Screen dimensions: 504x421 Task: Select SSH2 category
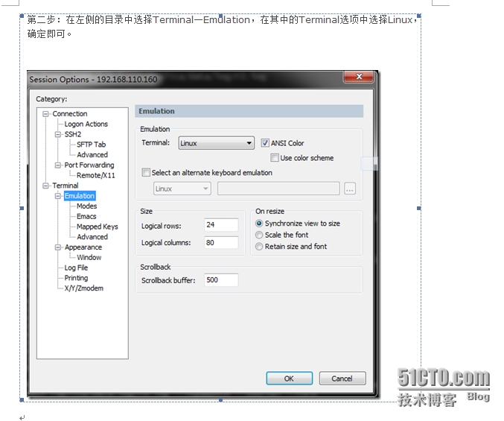click(73, 134)
